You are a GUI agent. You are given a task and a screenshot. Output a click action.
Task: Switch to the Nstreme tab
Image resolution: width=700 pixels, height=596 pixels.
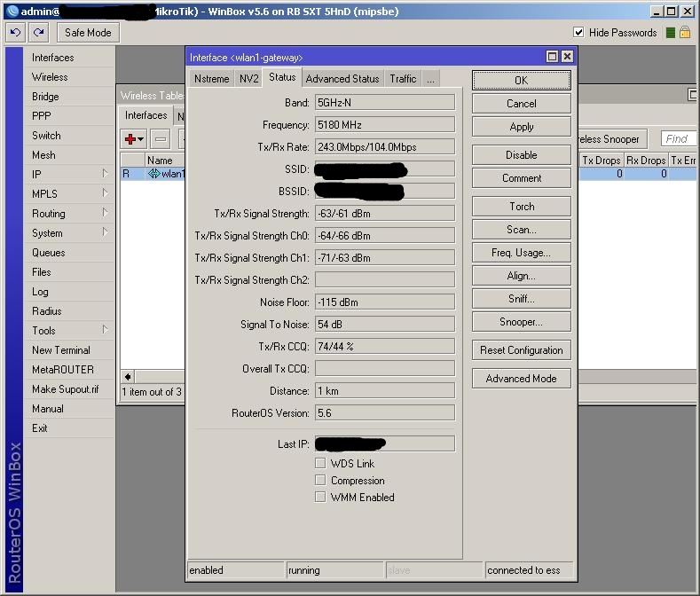pyautogui.click(x=212, y=79)
